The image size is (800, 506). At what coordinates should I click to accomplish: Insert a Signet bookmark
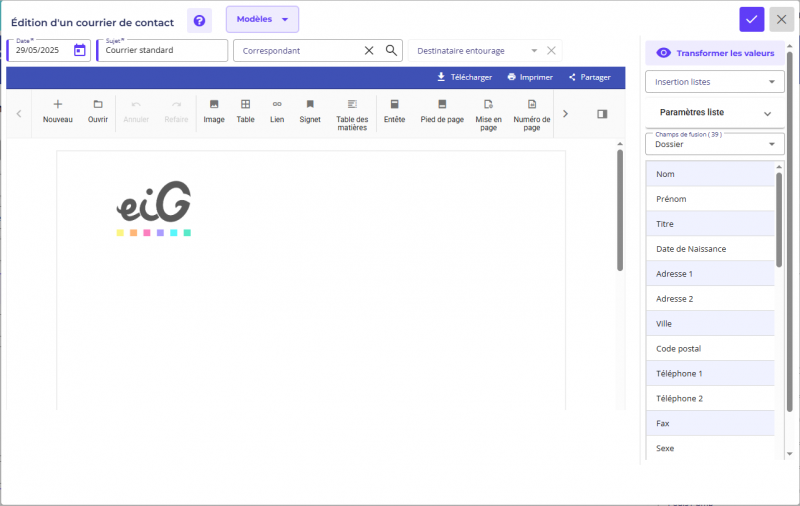[310, 111]
